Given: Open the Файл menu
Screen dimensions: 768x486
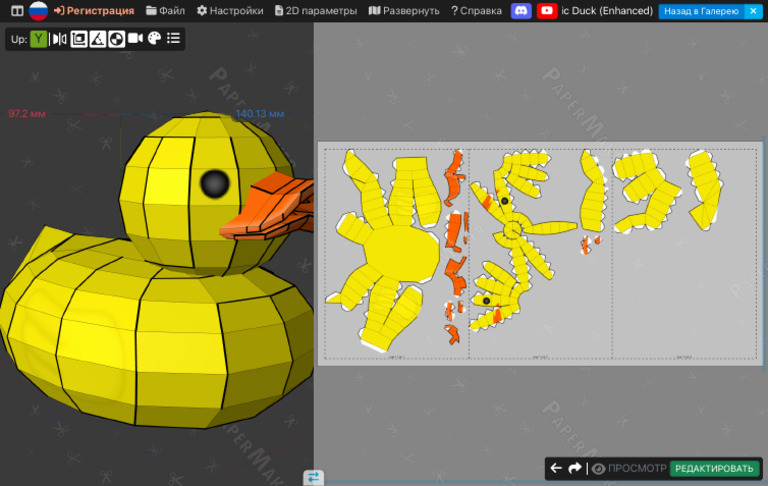Looking at the screenshot, I should 166,10.
